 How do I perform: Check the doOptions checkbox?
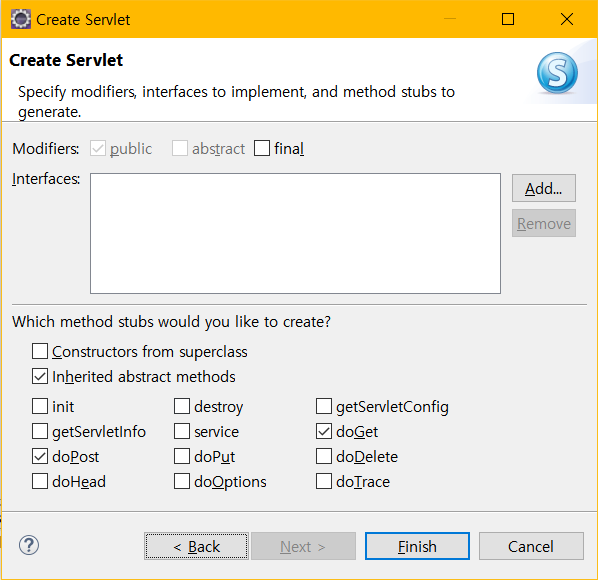pos(182,481)
